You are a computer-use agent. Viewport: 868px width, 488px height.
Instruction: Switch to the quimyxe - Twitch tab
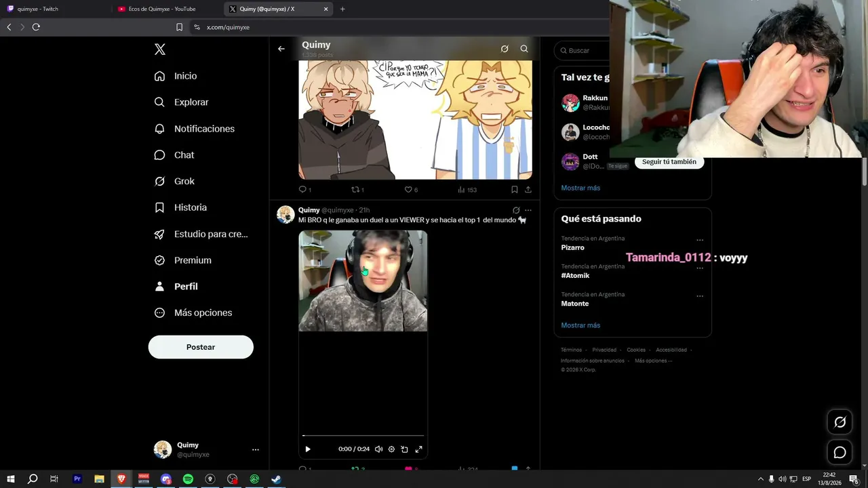coord(56,9)
